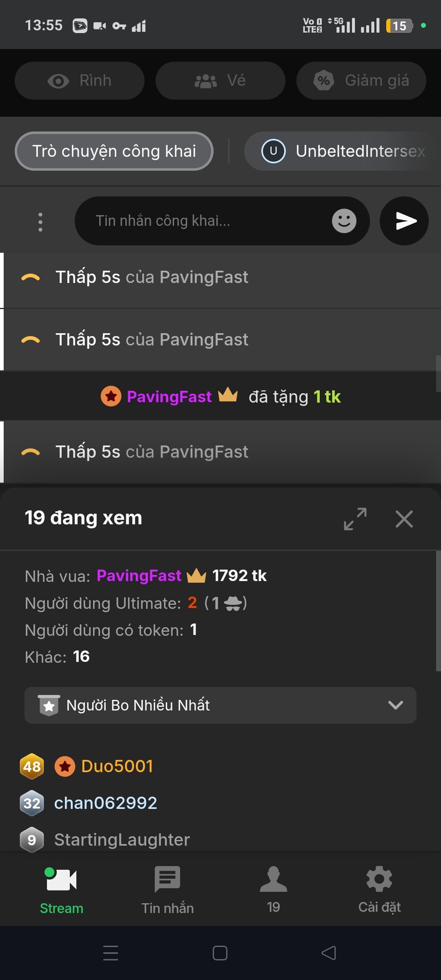Expand the Người Bo Nhiều Nhất dropdown
The height and width of the screenshot is (980, 441).
(220, 705)
